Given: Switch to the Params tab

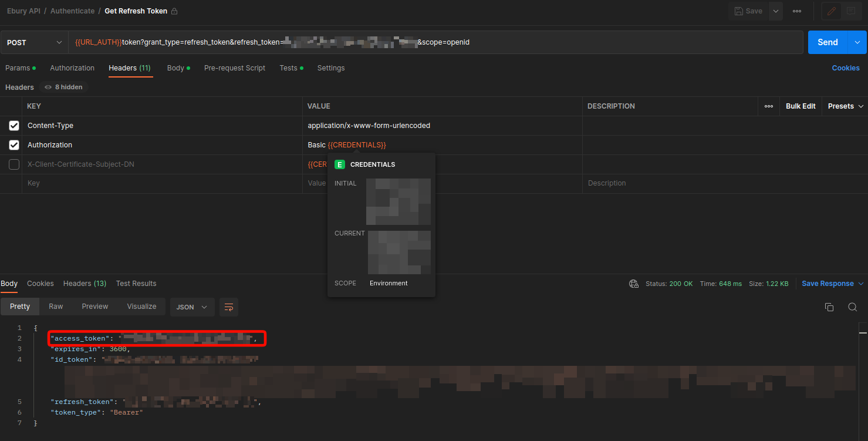Looking at the screenshot, I should point(20,68).
